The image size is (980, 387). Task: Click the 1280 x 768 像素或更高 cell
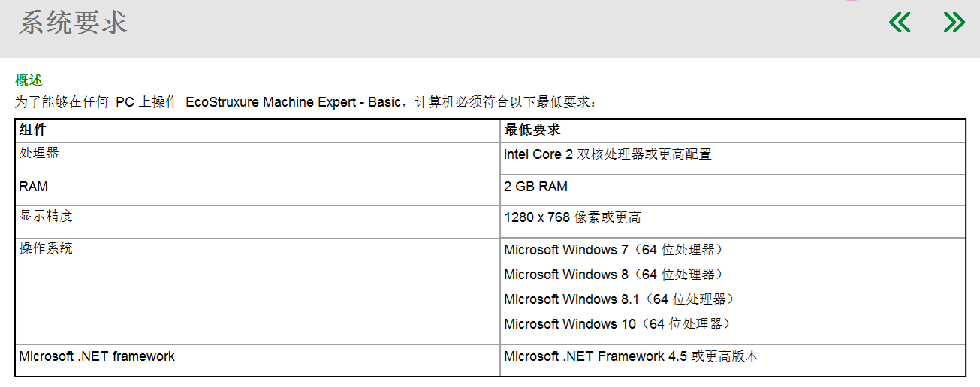coord(572,218)
